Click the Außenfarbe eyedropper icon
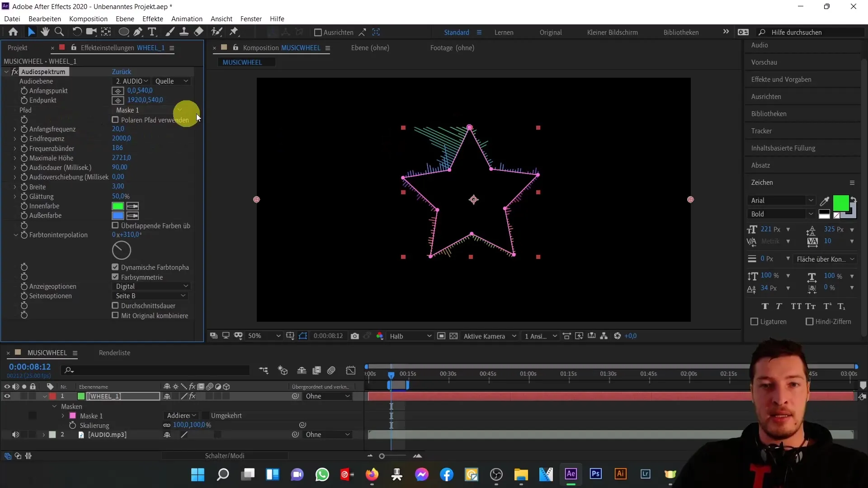868x488 pixels. tap(132, 216)
